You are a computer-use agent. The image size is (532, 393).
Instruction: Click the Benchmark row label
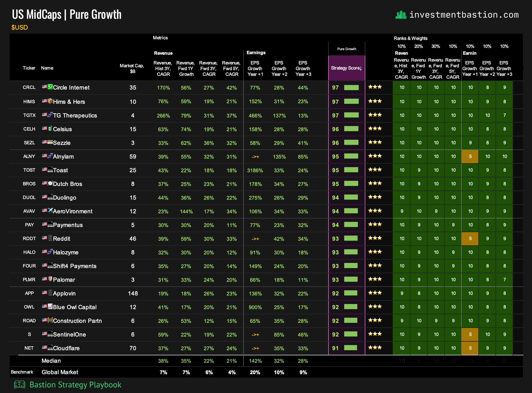pyautogui.click(x=22, y=372)
